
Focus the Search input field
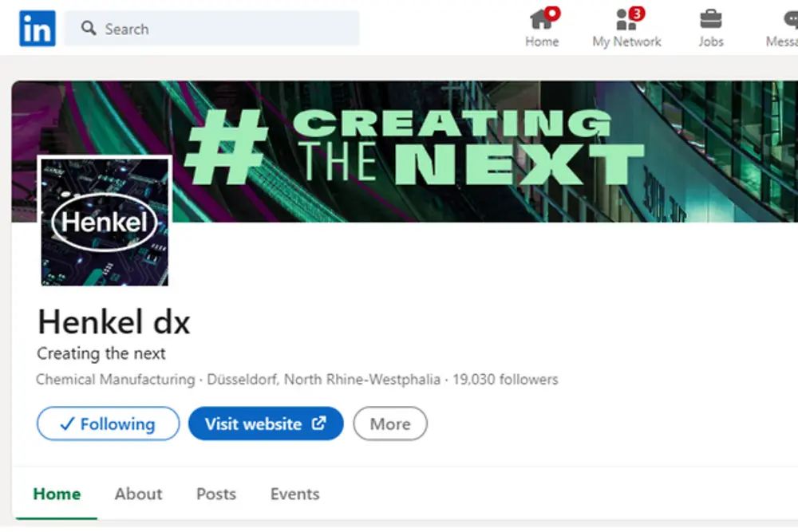[x=211, y=29]
